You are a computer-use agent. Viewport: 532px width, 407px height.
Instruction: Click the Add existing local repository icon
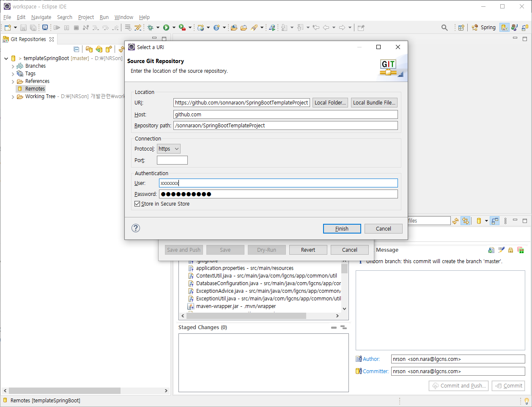coord(89,49)
